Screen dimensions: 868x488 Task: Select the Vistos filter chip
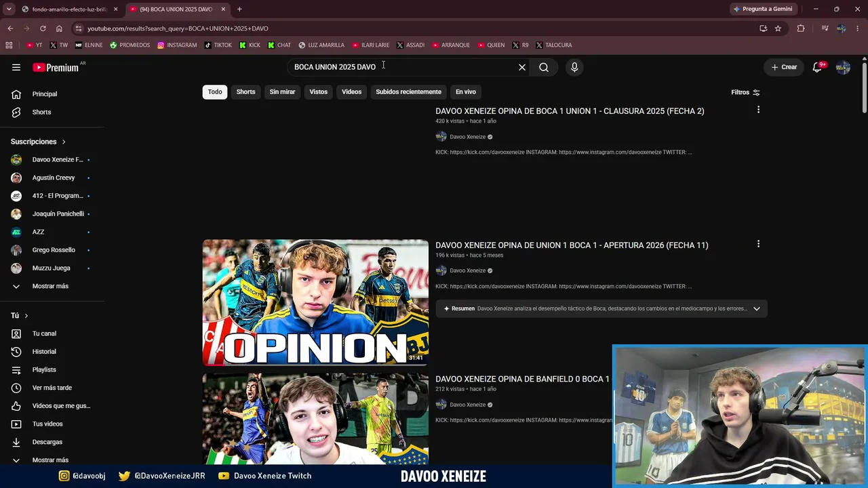318,91
